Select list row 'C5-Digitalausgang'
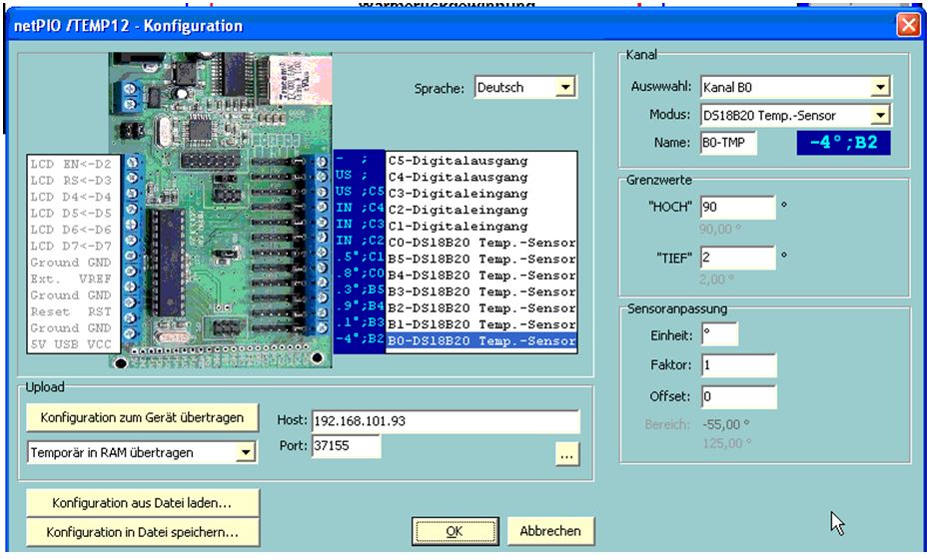This screenshot has height=560, width=927. click(x=481, y=161)
